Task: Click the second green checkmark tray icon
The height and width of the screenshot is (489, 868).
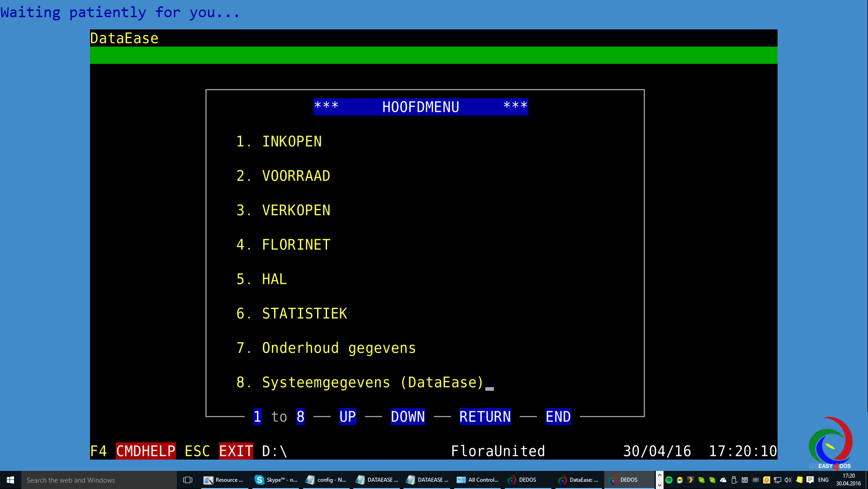Action: point(712,480)
